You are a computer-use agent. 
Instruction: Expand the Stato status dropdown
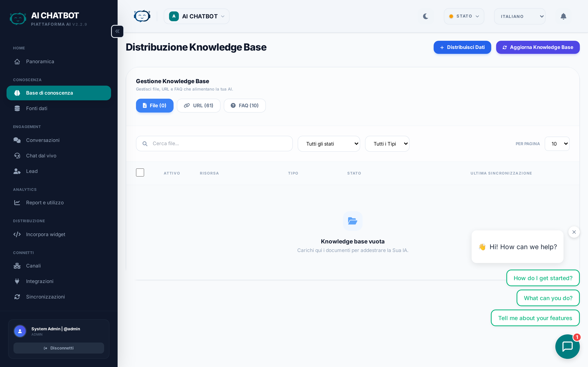coord(464,16)
